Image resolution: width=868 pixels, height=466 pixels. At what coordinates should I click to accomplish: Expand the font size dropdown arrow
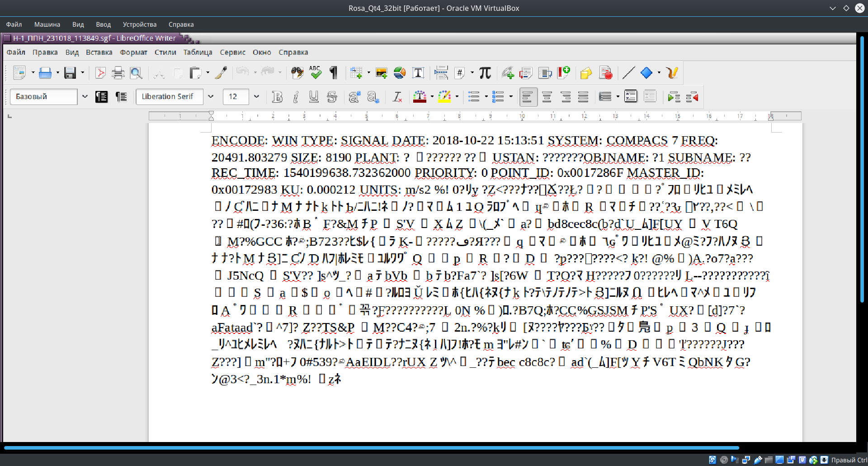click(x=256, y=97)
